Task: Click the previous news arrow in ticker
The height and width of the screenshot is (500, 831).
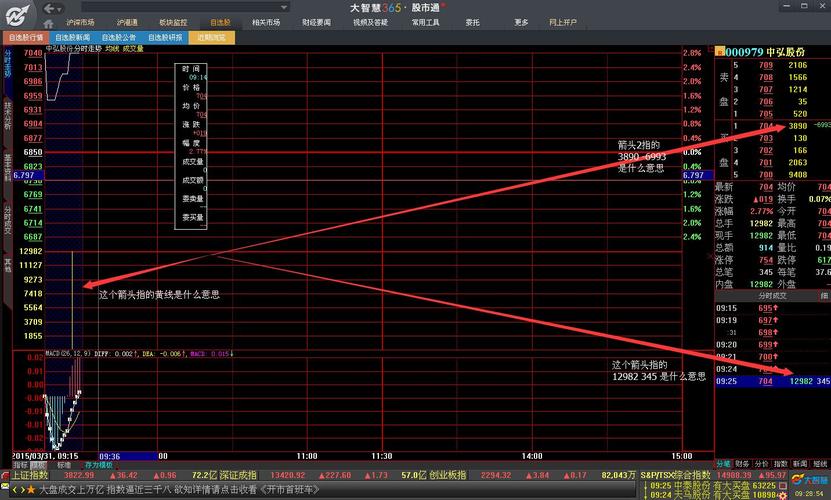Action: pos(15,490)
